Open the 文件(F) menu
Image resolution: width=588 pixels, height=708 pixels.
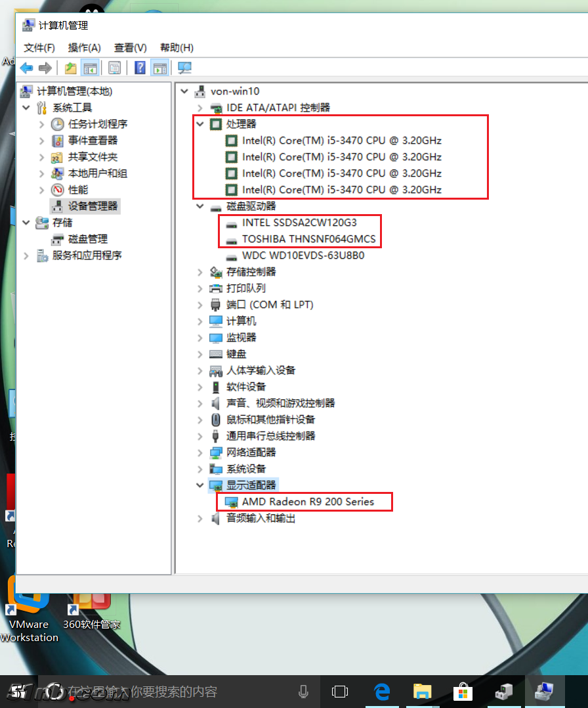pyautogui.click(x=39, y=47)
